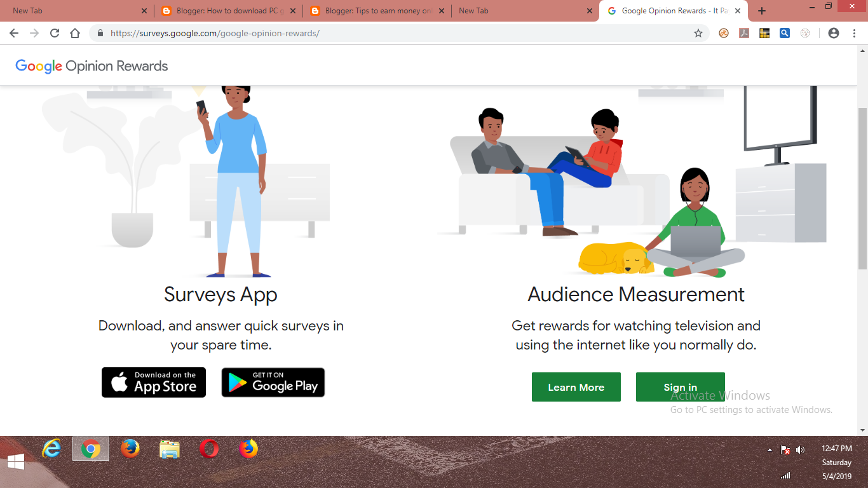Open the network signal bars icon
The height and width of the screenshot is (488, 868).
785,475
